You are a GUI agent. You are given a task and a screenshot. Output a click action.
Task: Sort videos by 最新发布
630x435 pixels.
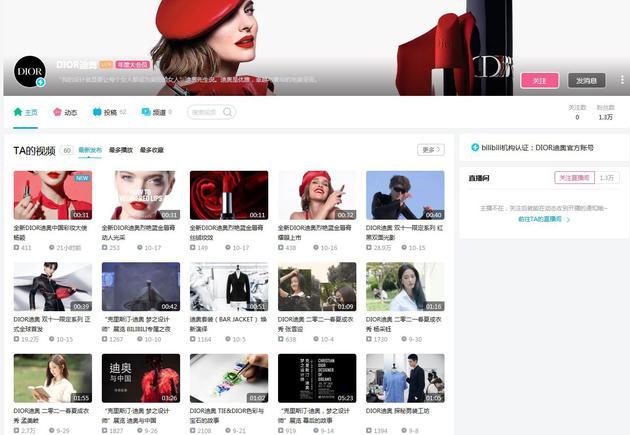[90, 150]
